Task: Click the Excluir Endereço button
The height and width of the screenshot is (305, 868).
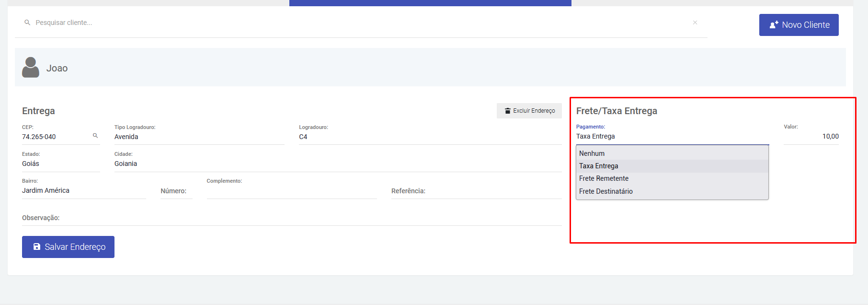Action: tap(529, 111)
